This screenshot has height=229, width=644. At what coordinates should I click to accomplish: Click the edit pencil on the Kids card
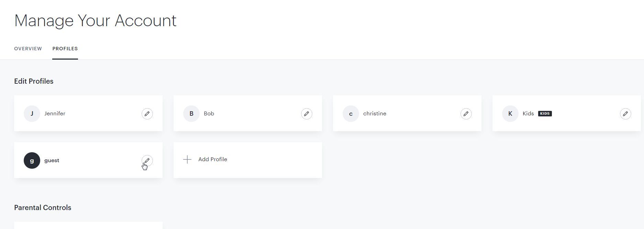625,114
